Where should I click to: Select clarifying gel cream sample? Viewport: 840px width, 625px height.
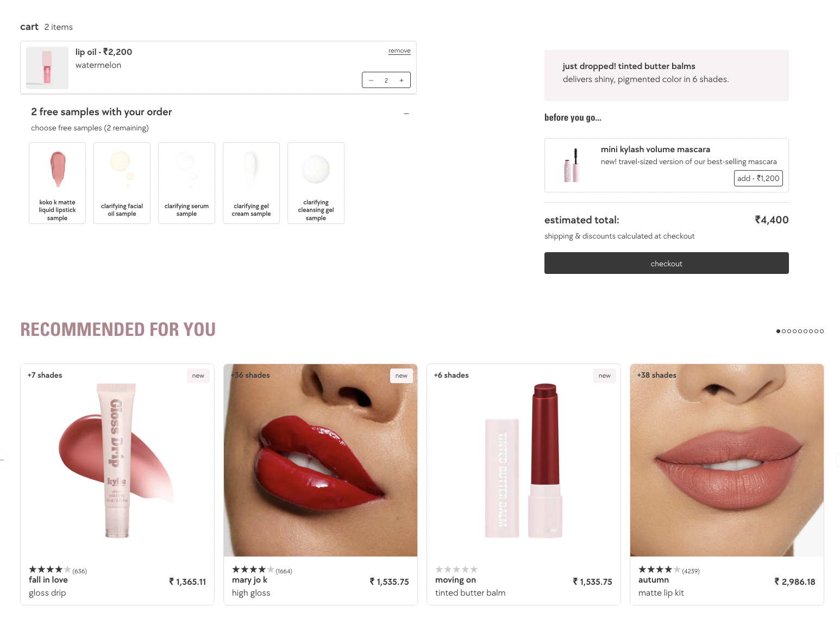pos(251,183)
